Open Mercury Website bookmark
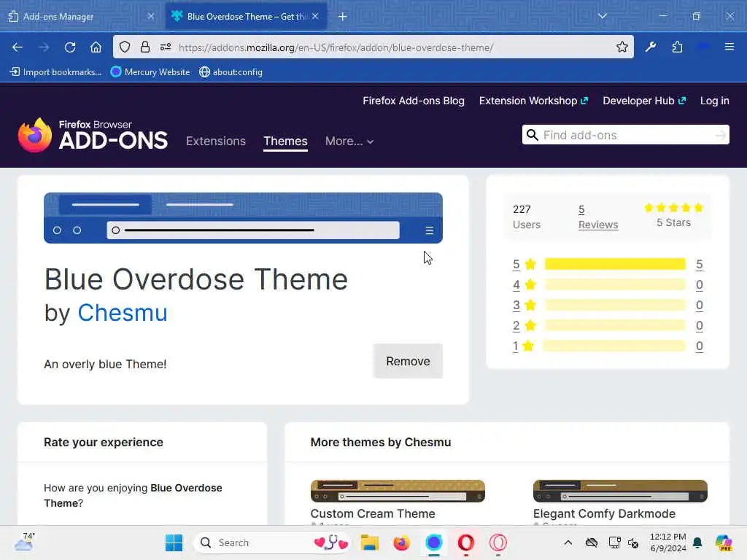Image resolution: width=747 pixels, height=560 pixels. (x=150, y=72)
